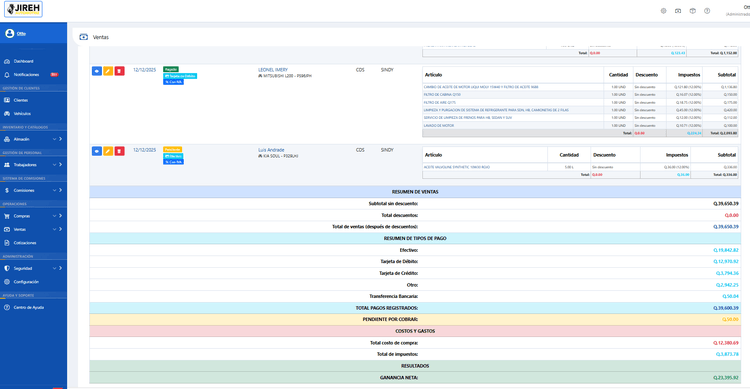The width and height of the screenshot is (750, 389).
Task: Click the Total costo de compra label
Action: [394, 343]
